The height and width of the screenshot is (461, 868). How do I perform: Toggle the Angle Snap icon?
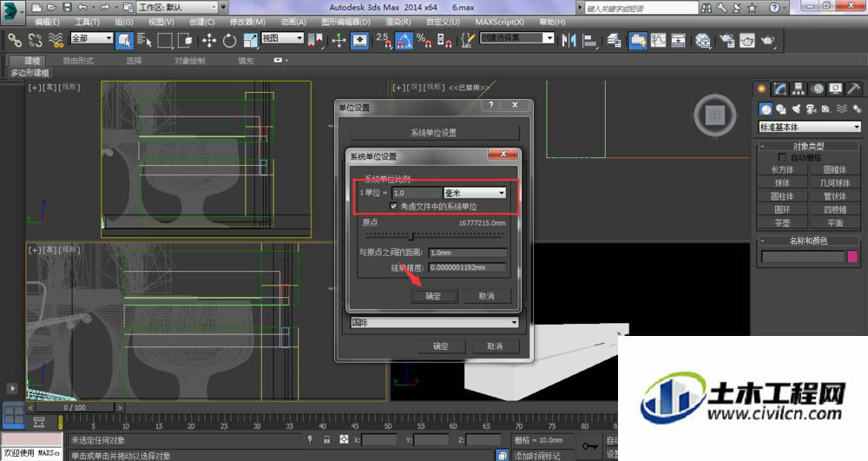point(404,41)
